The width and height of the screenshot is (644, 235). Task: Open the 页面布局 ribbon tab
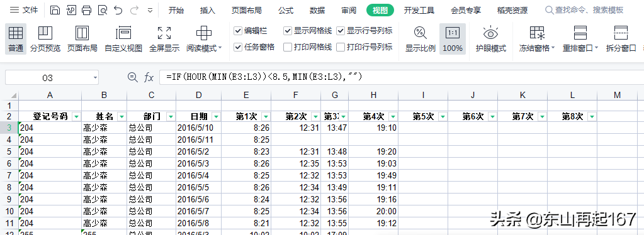246,11
